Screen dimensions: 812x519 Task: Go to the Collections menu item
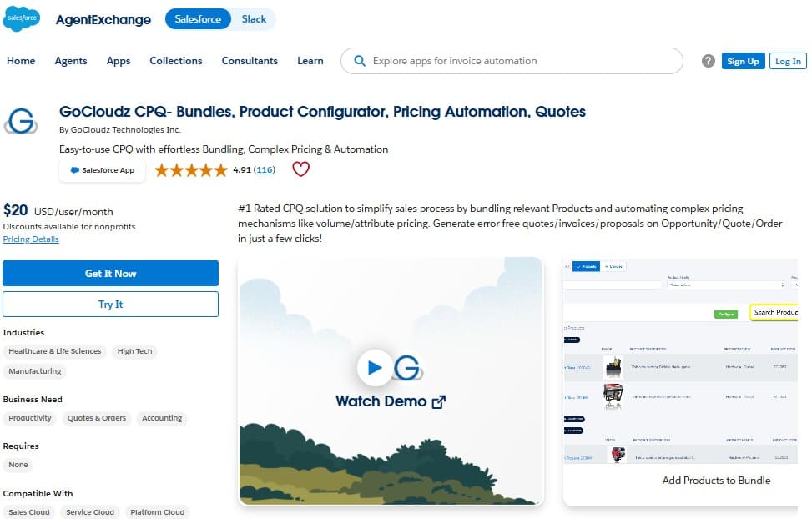coord(176,61)
